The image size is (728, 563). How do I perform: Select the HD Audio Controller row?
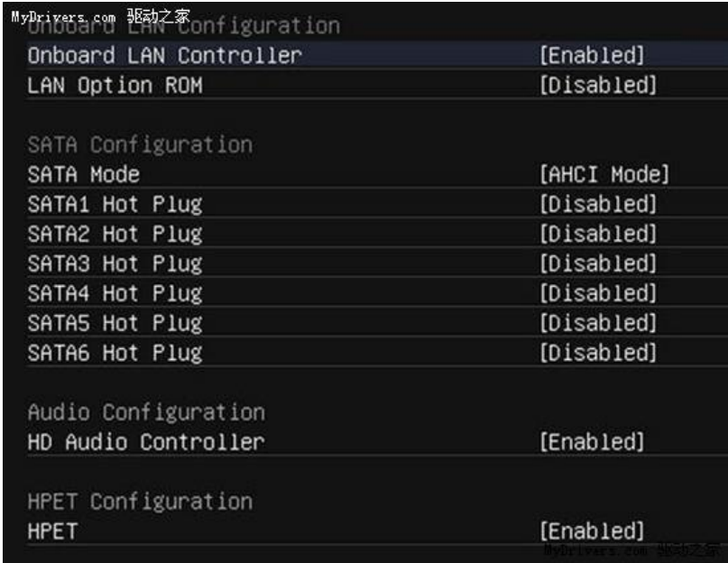146,442
